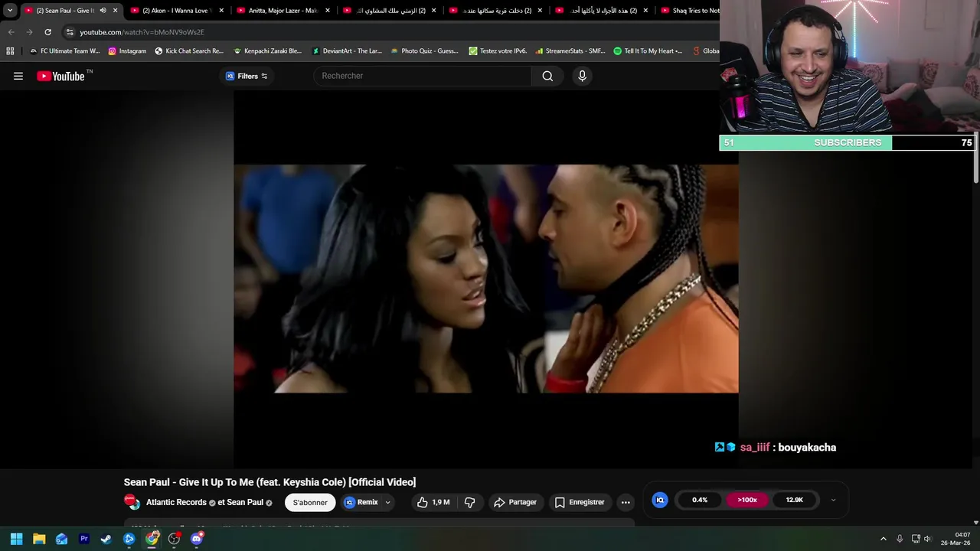Open tab search dropdown arrow
Image resolution: width=980 pixels, height=551 pixels.
click(x=10, y=11)
